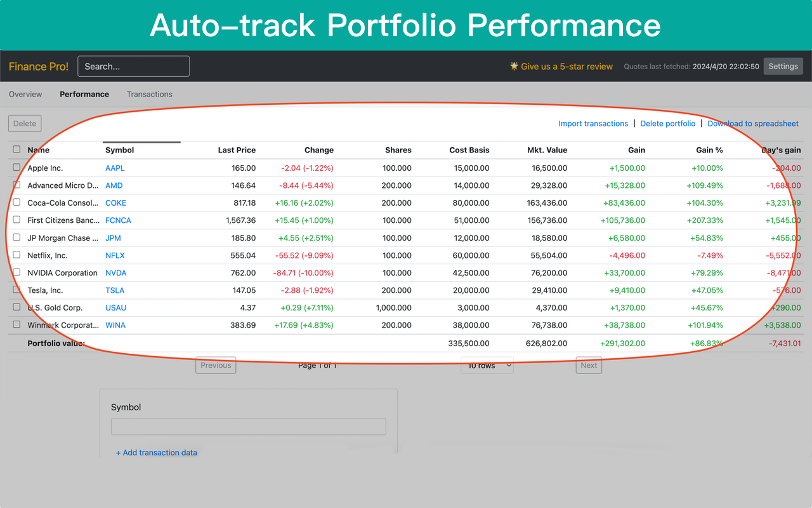Switch to the Transactions tab
Screen dimensions: 812x508
click(x=150, y=94)
